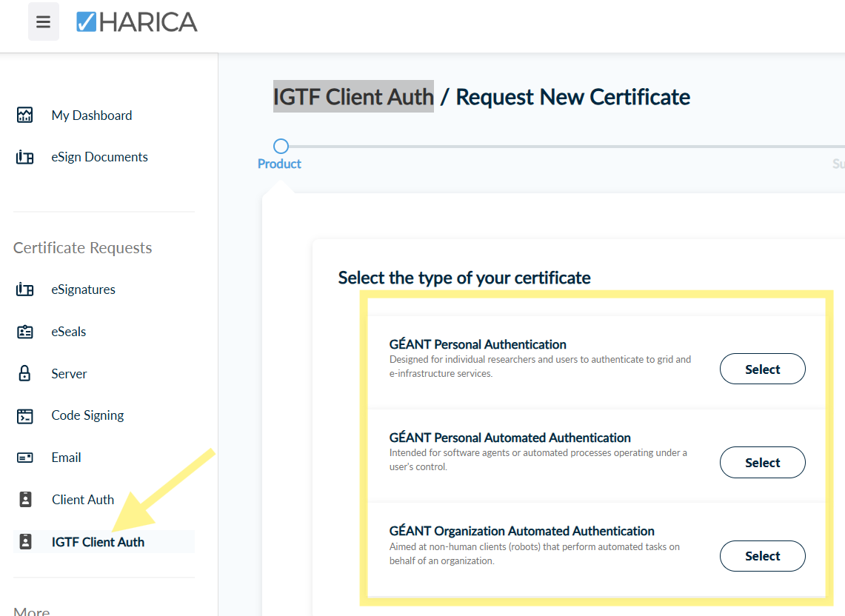Go to the Server certificate requests
Viewport: 845px width, 616px height.
[69, 374]
